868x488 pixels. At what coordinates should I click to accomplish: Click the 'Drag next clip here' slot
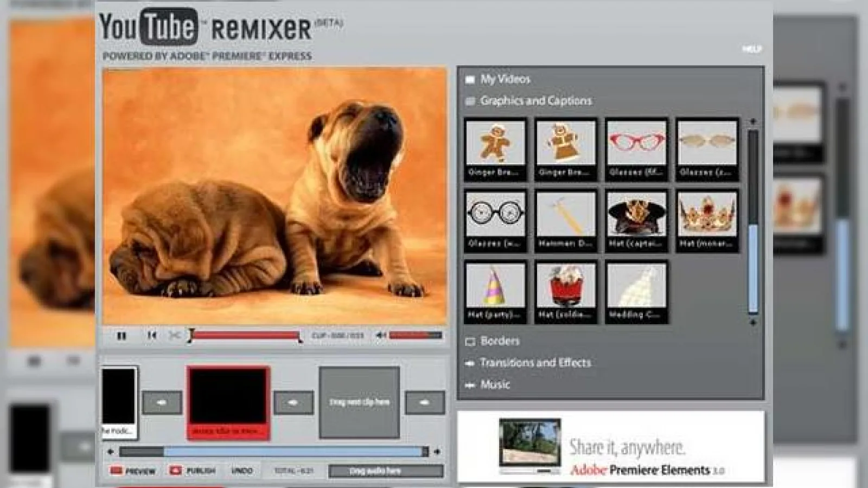coord(359,402)
